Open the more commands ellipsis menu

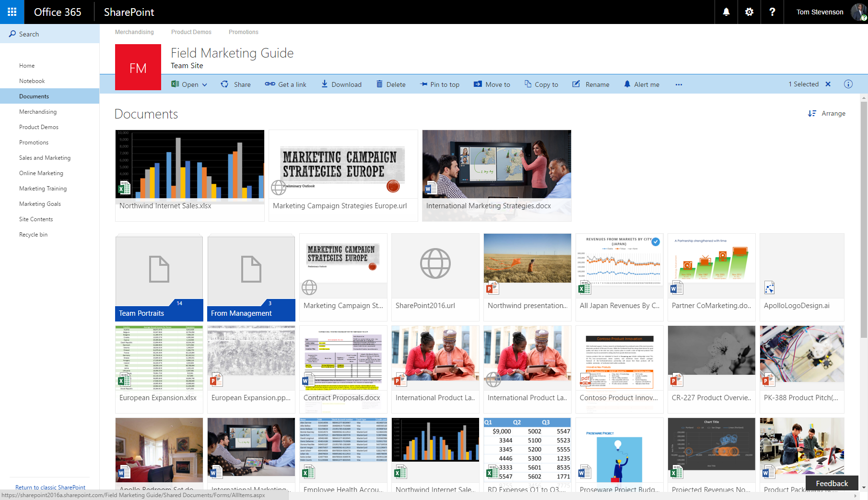pyautogui.click(x=679, y=84)
